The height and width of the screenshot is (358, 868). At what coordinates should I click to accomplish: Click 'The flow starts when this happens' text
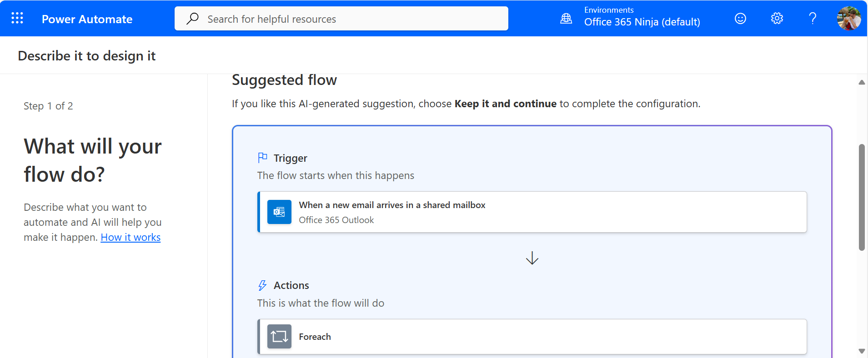tap(336, 175)
